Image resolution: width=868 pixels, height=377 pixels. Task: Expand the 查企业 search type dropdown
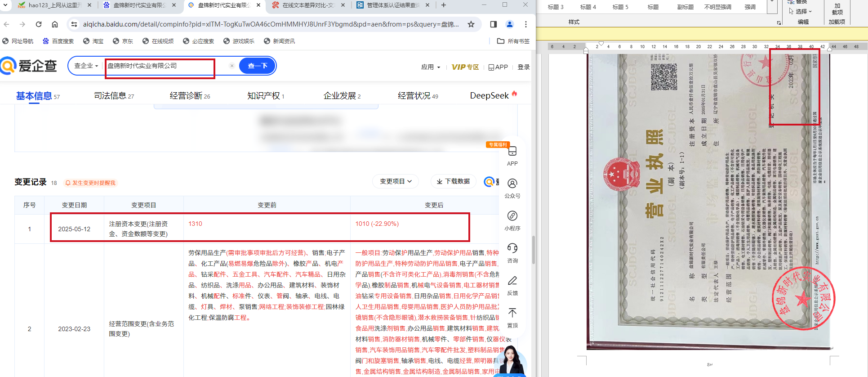click(86, 66)
